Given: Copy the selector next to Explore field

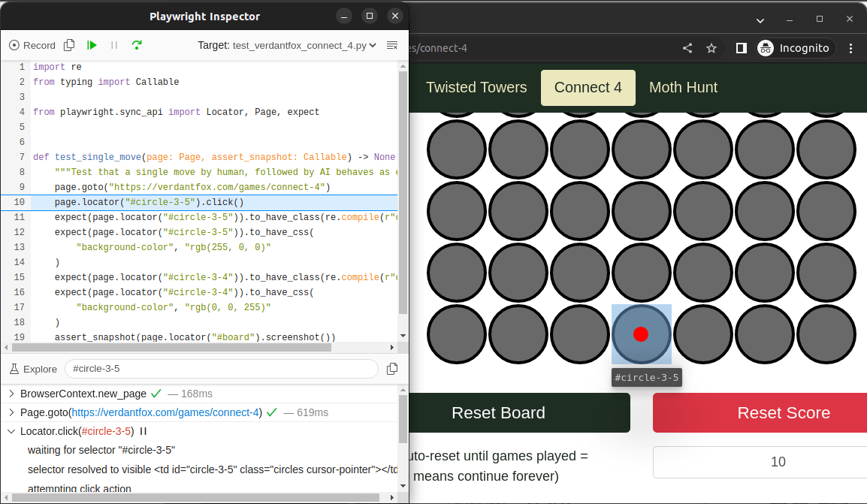Looking at the screenshot, I should 392,369.
